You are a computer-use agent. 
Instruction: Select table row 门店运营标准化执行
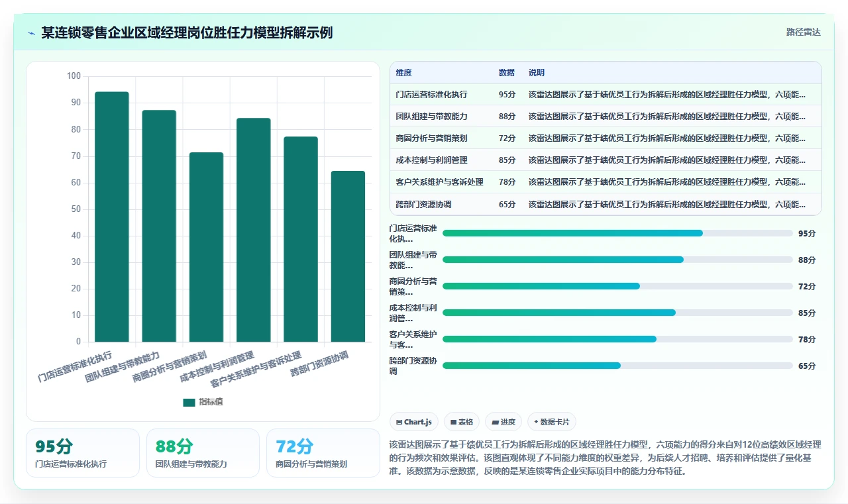606,95
